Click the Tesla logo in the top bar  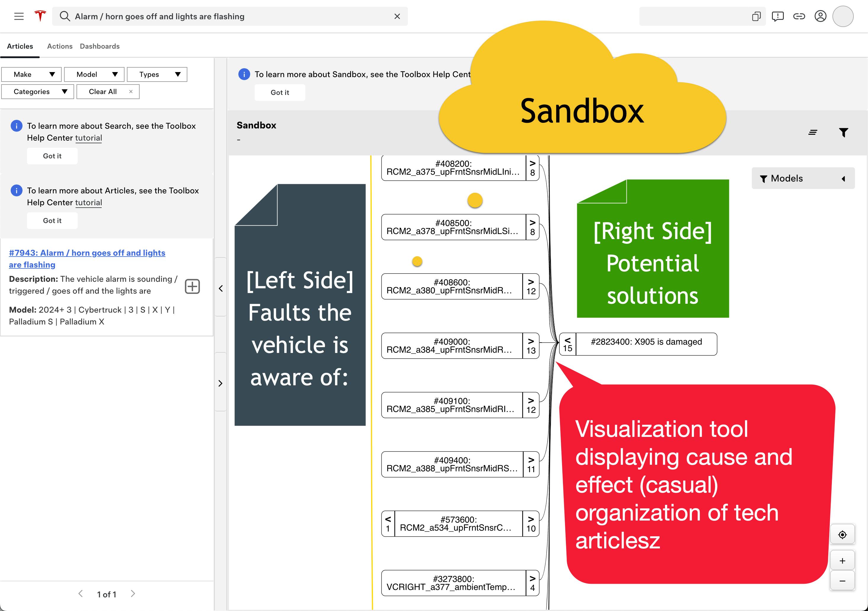40,16
